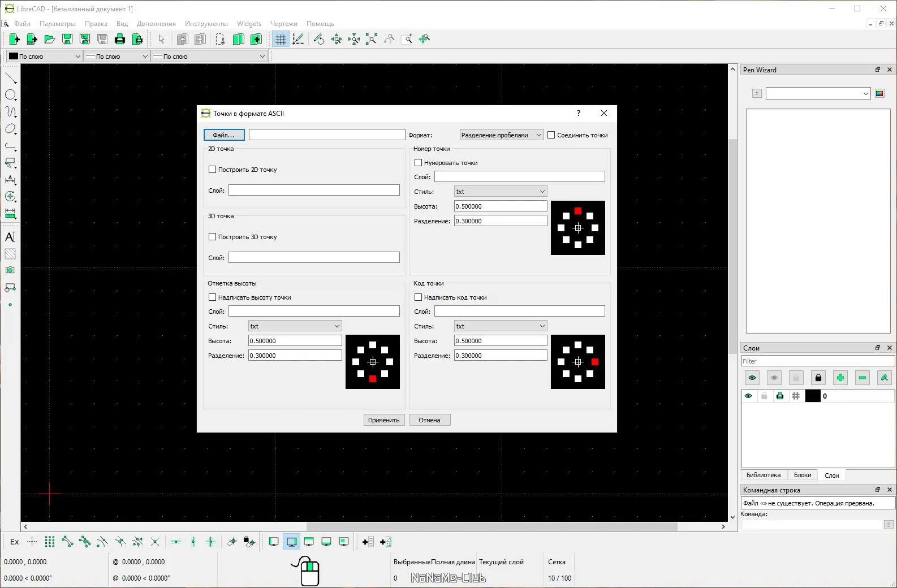The width and height of the screenshot is (897, 588).
Task: Click the print icon in top toolbar
Action: [120, 39]
